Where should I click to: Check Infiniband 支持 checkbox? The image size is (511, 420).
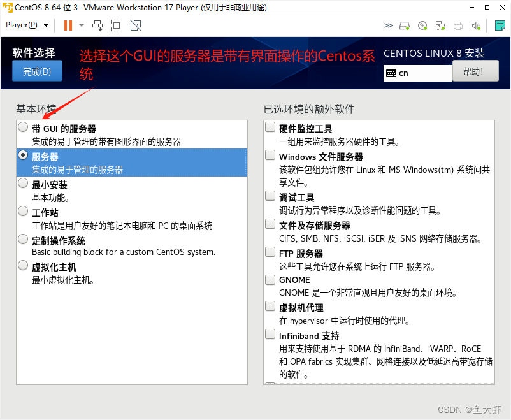[270, 334]
